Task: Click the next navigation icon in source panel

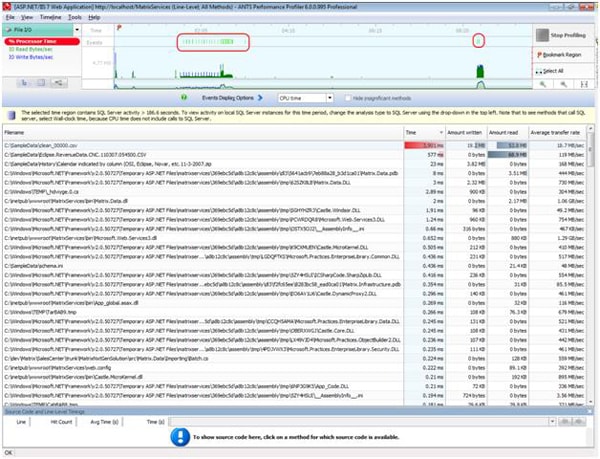Action: point(579,422)
